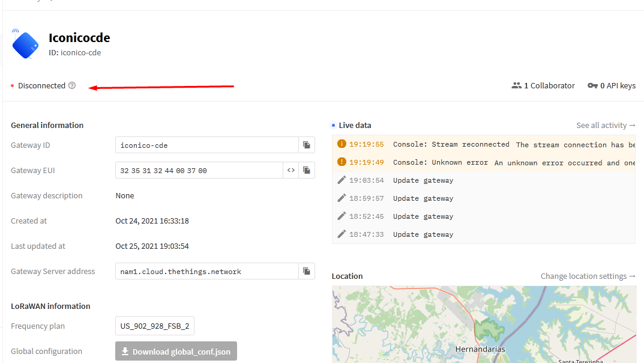The height and width of the screenshot is (363, 644).
Task: Open Change location settings link
Action: click(x=588, y=276)
